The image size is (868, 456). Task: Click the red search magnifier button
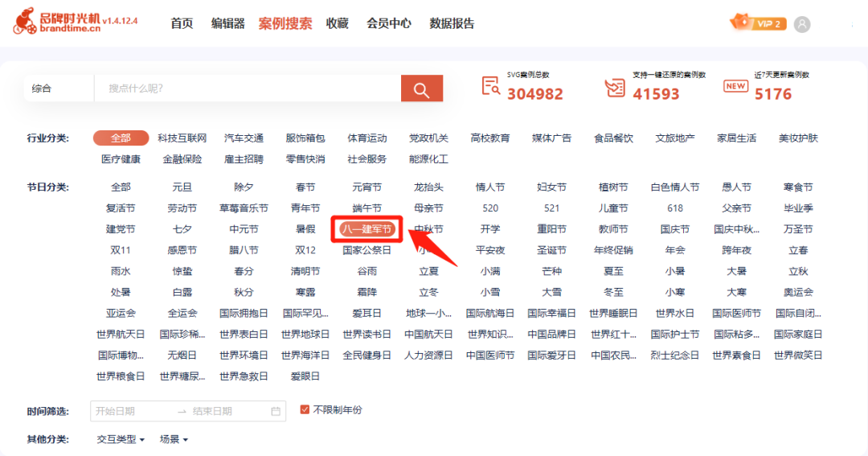tap(422, 88)
